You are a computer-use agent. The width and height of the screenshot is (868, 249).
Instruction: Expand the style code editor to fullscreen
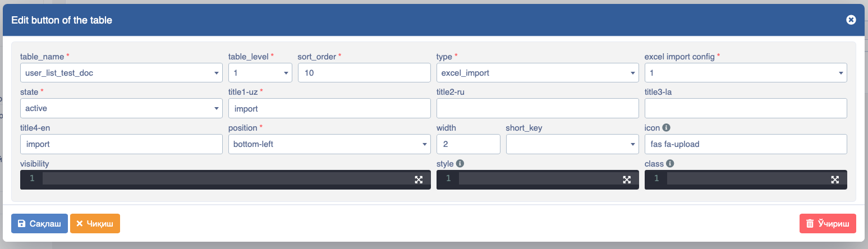pyautogui.click(x=627, y=179)
